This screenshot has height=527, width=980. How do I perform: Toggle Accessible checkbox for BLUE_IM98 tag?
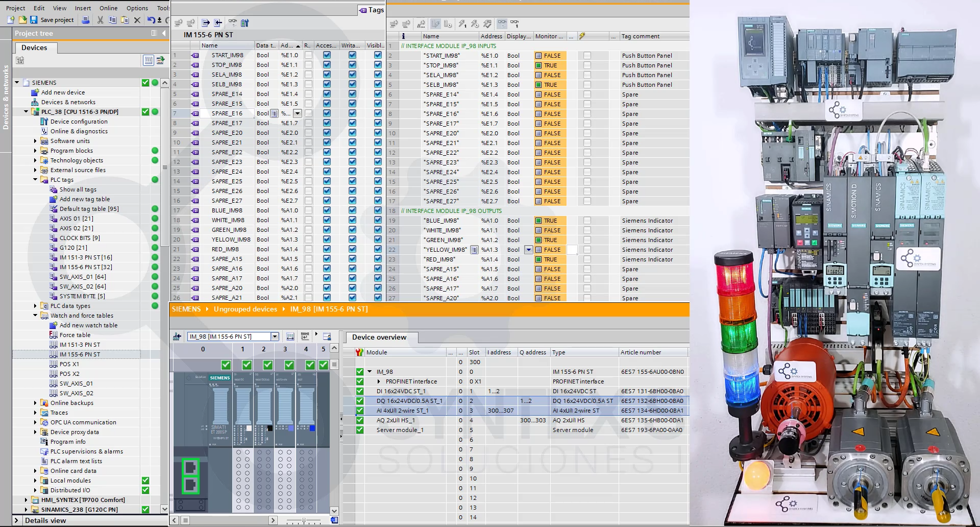coord(327,210)
